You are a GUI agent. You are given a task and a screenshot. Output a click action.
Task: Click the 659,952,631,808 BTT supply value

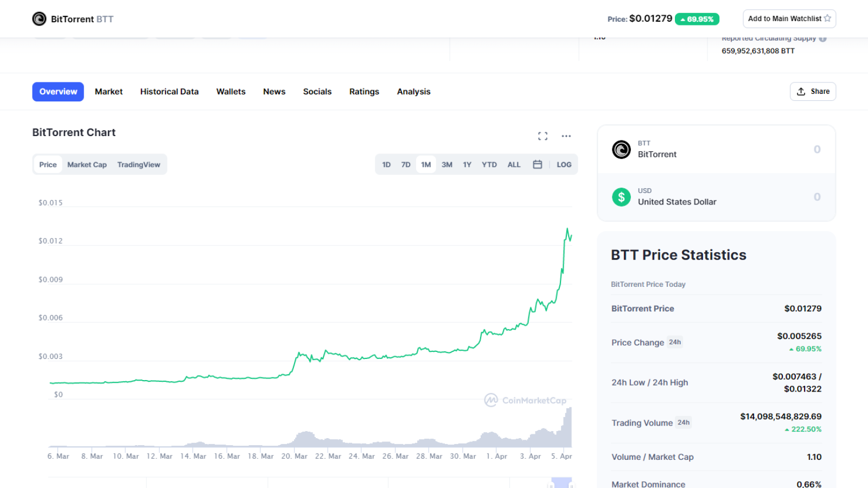(x=758, y=51)
